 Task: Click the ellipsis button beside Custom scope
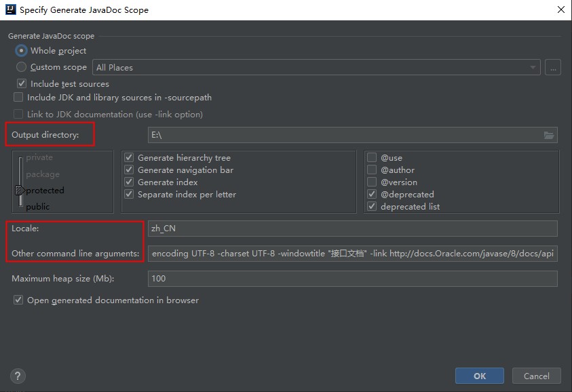(553, 67)
